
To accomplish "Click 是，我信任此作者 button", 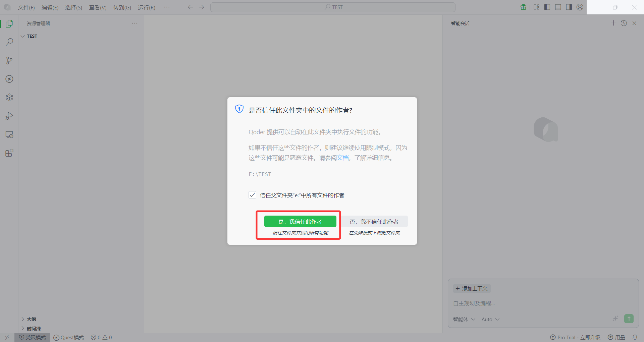I will tap(300, 221).
